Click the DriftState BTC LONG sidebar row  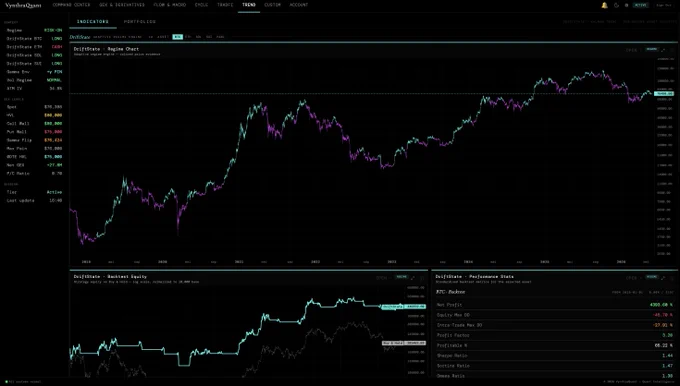[34, 39]
